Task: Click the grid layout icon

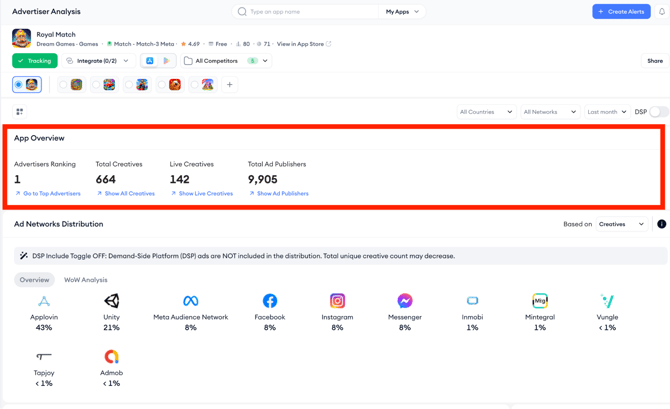Action: click(x=20, y=112)
